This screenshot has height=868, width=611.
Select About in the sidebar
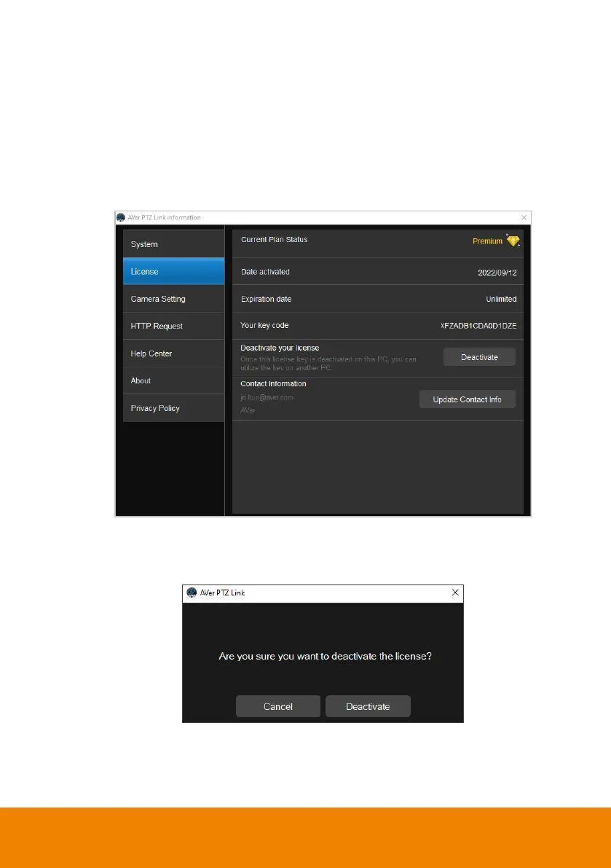[173, 380]
